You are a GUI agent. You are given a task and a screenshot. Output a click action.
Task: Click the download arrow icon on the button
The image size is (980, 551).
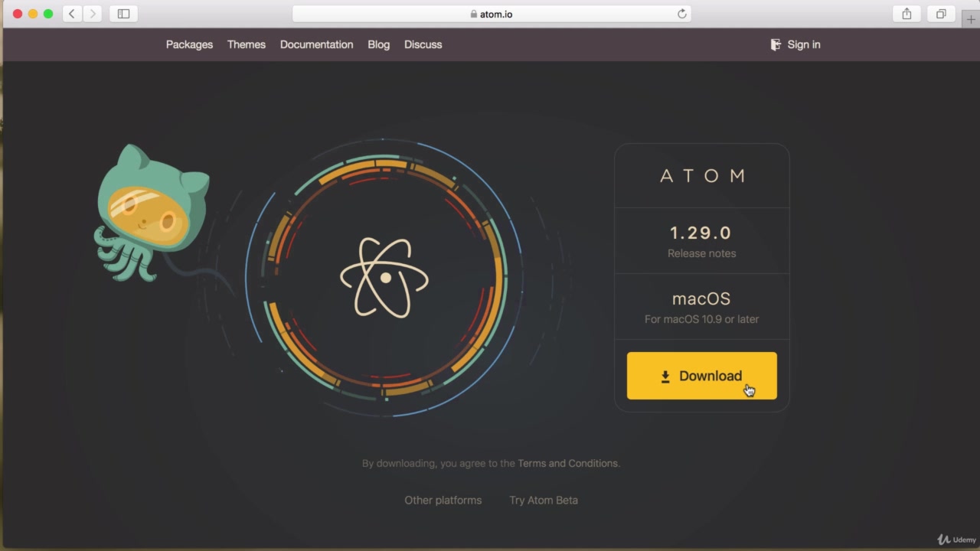click(x=665, y=376)
